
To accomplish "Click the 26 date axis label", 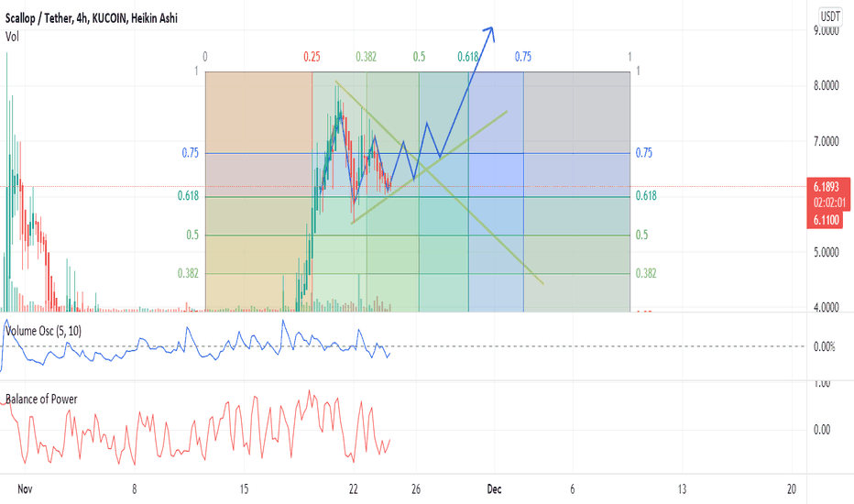I will 416,489.
